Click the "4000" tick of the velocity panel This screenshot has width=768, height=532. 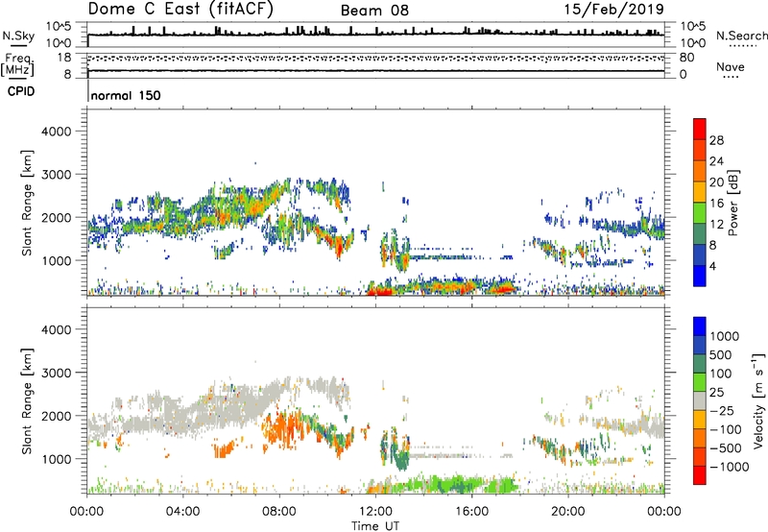point(57,329)
